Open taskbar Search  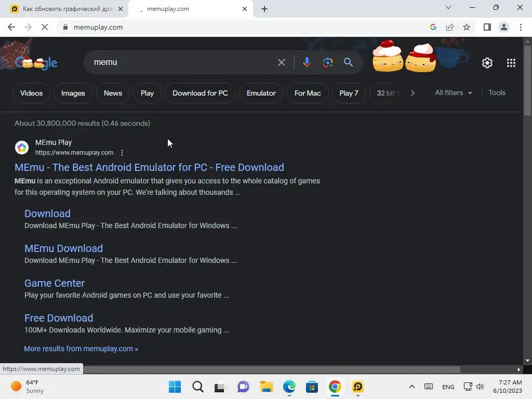(198, 387)
